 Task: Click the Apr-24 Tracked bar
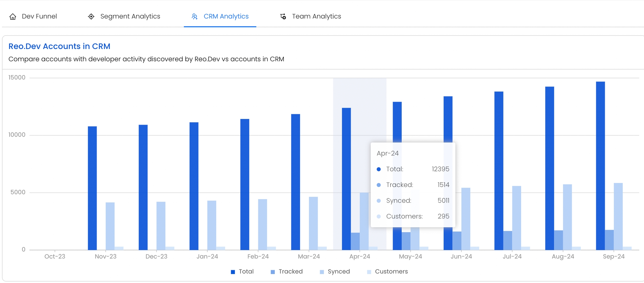(355, 241)
